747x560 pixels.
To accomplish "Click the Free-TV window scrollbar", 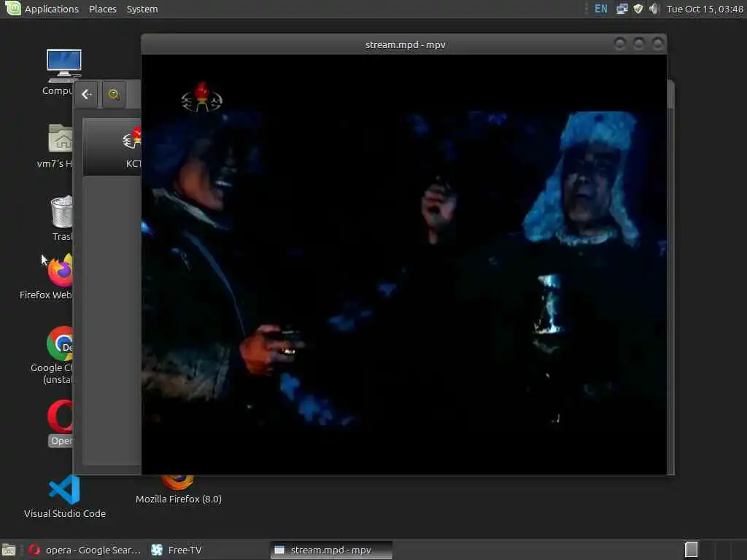I will (671, 279).
